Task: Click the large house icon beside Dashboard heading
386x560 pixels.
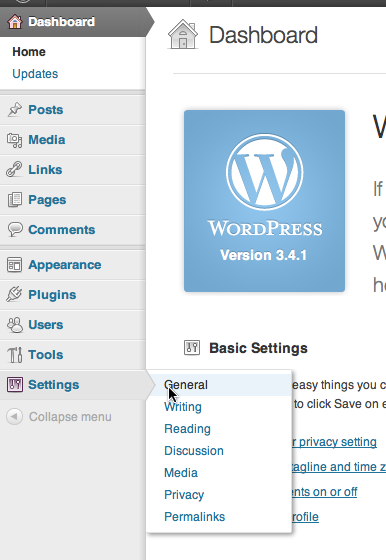Action: 183,34
